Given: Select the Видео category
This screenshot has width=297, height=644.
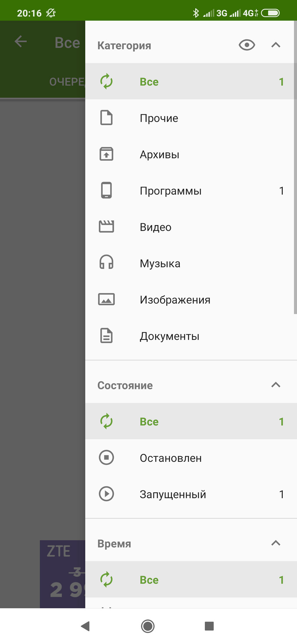Looking at the screenshot, I should point(191,227).
